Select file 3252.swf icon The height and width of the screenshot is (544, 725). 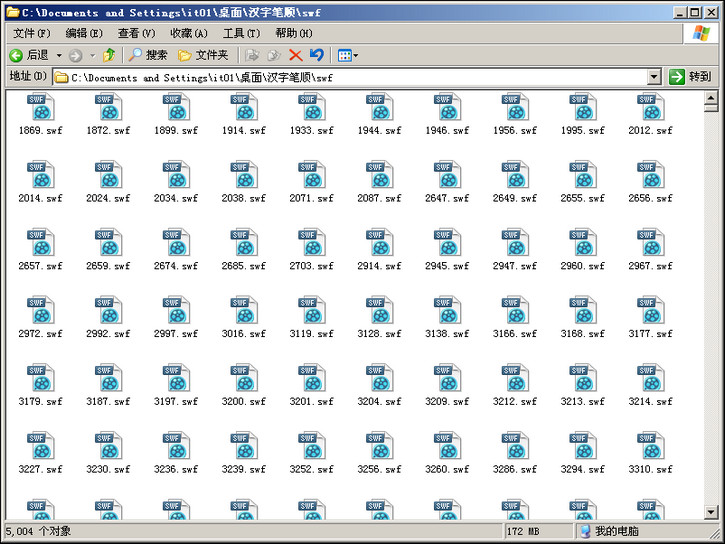(x=312, y=446)
